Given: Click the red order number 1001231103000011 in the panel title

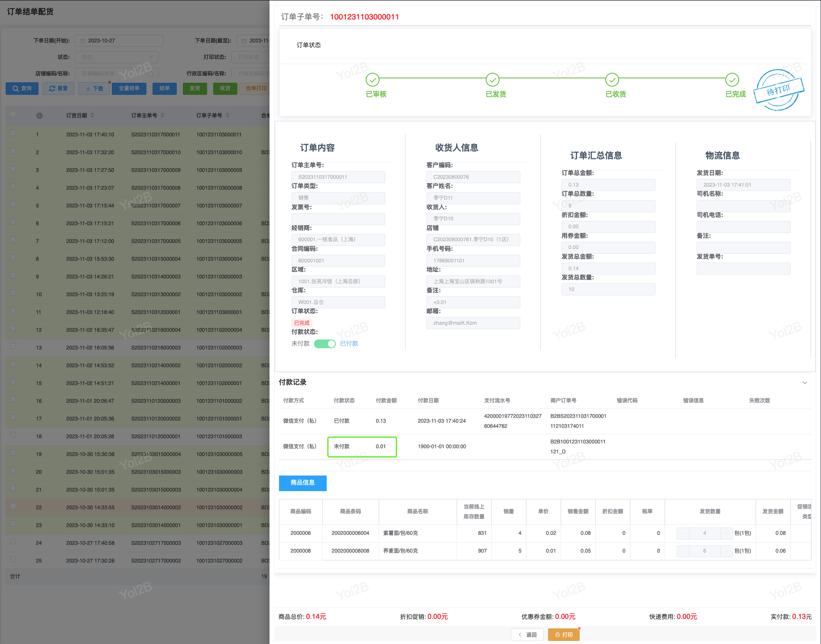Looking at the screenshot, I should 364,17.
